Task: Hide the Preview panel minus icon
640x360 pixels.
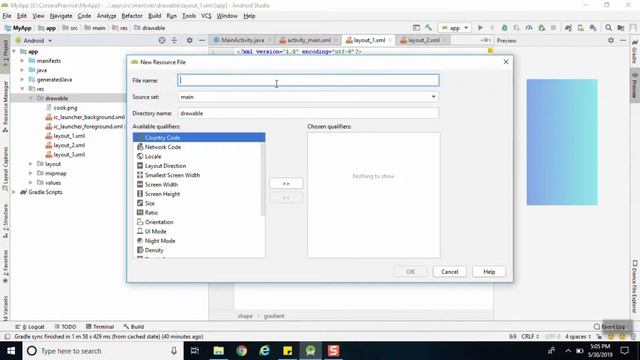Action: click(x=623, y=40)
